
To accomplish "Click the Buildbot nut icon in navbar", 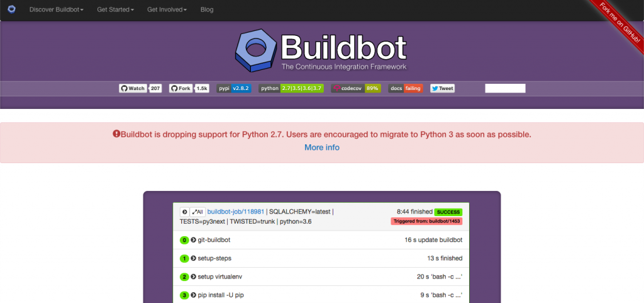I will 11,9.
